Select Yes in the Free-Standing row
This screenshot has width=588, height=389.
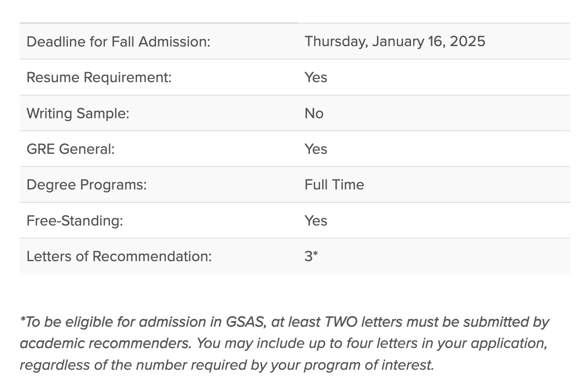pos(316,220)
